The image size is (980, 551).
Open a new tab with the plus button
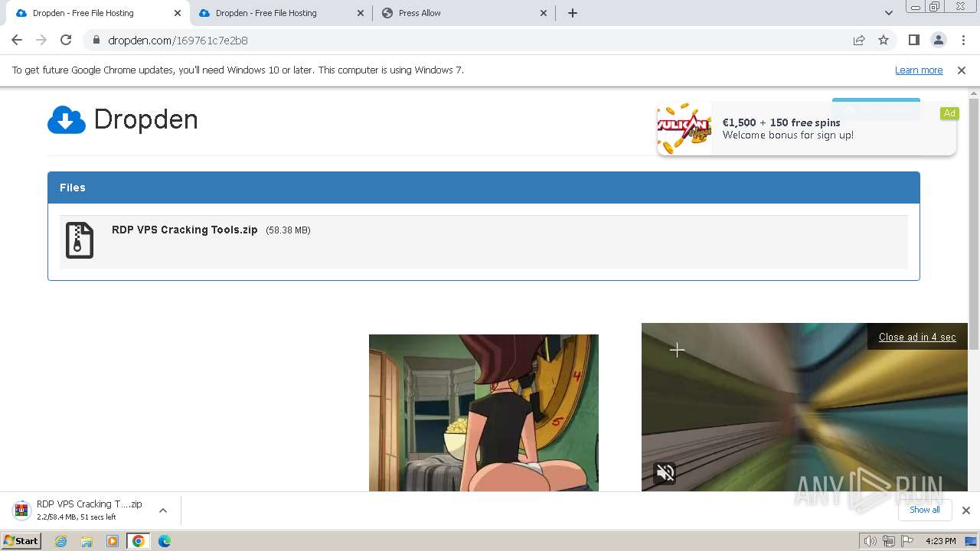click(572, 13)
